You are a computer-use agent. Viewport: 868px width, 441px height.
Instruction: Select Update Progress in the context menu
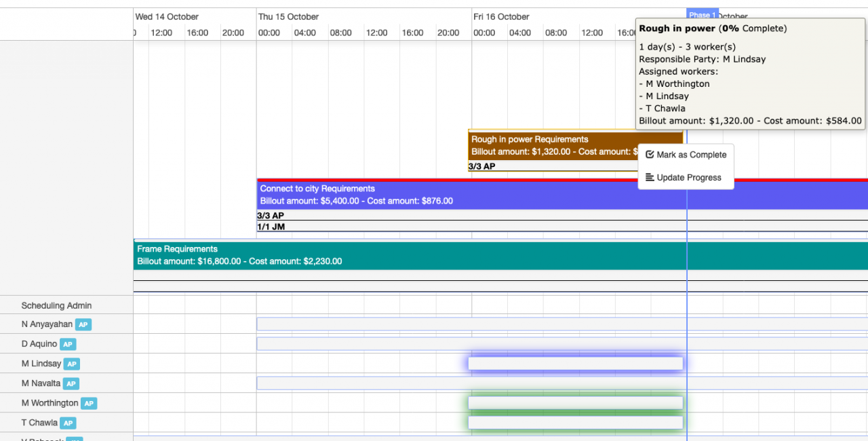688,177
